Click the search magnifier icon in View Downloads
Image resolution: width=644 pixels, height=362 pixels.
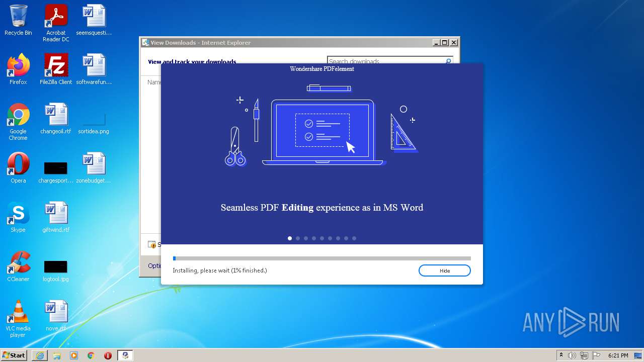448,61
